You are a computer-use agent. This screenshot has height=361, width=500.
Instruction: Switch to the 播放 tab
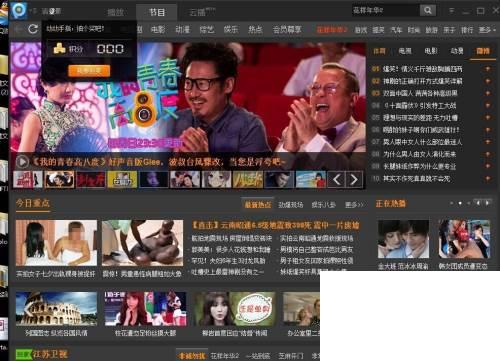(116, 12)
